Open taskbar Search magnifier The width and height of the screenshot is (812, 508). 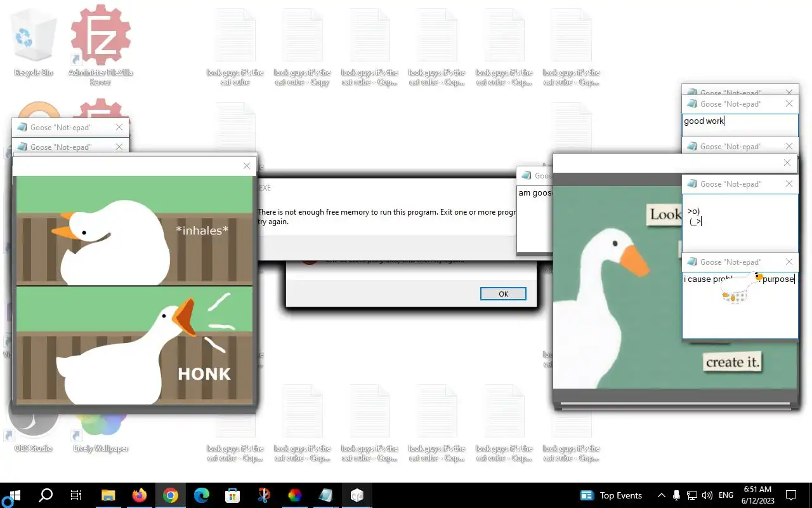pyautogui.click(x=46, y=495)
